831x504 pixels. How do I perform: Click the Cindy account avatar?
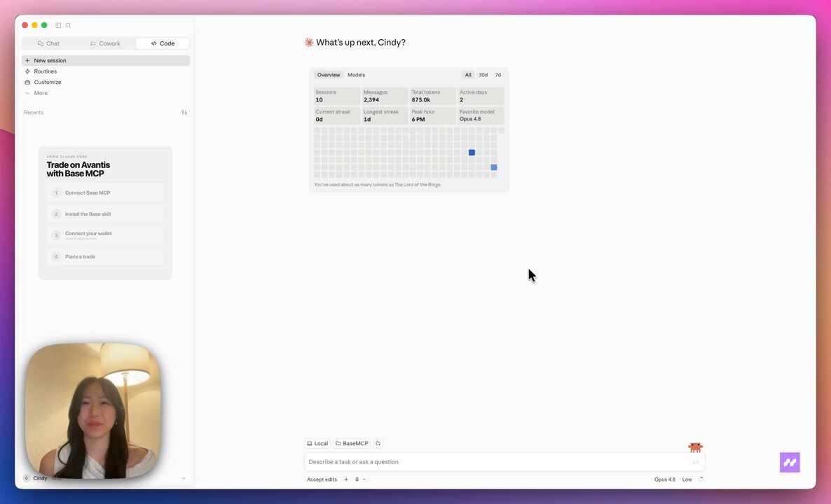pos(27,478)
